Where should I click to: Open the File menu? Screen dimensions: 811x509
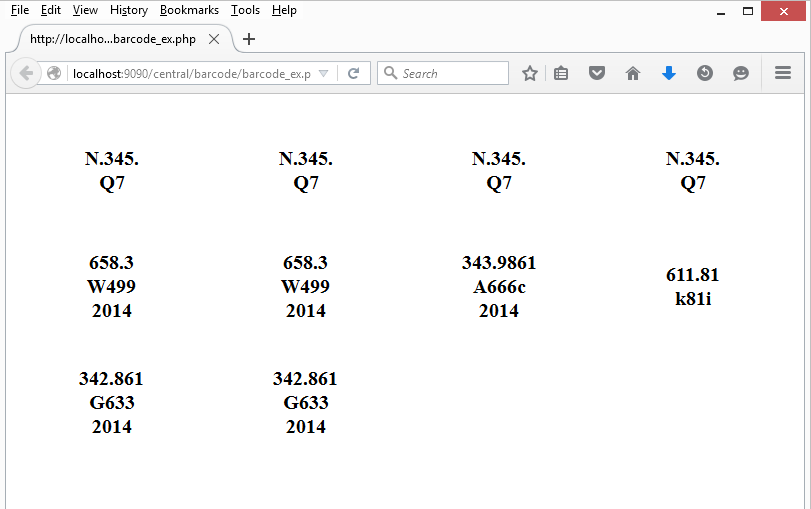coord(19,10)
